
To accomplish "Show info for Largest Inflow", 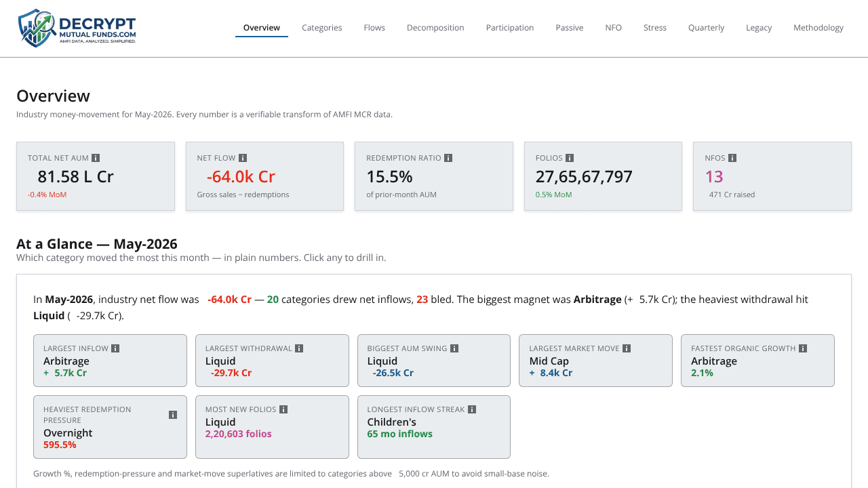I will click(115, 348).
